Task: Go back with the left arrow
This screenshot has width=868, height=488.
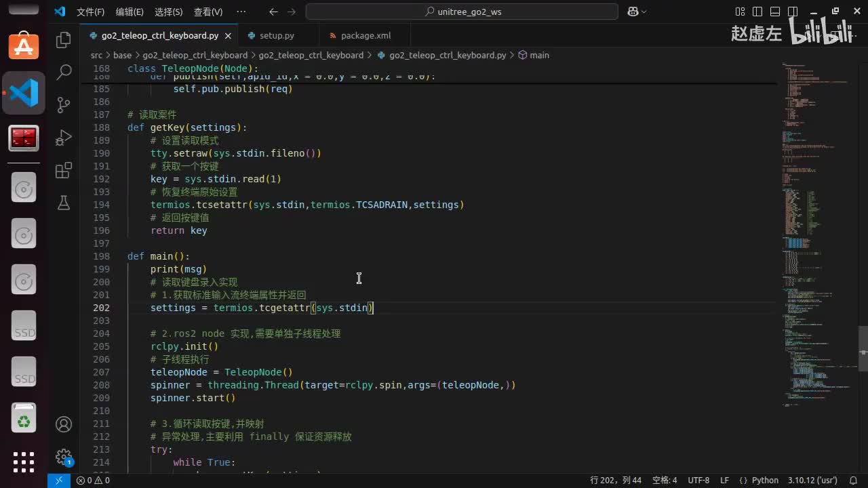Action: pyautogui.click(x=273, y=12)
